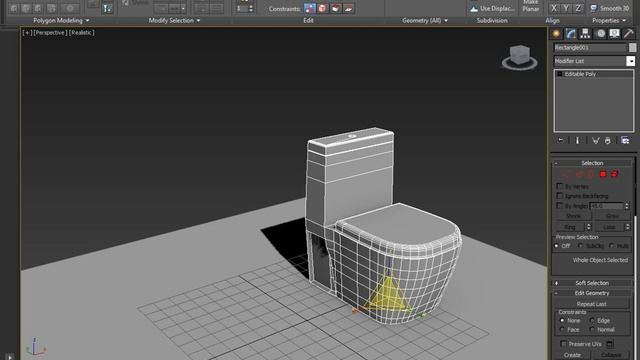The height and width of the screenshot is (360, 640).
Task: Open the Display command panel tab
Action: point(614,33)
